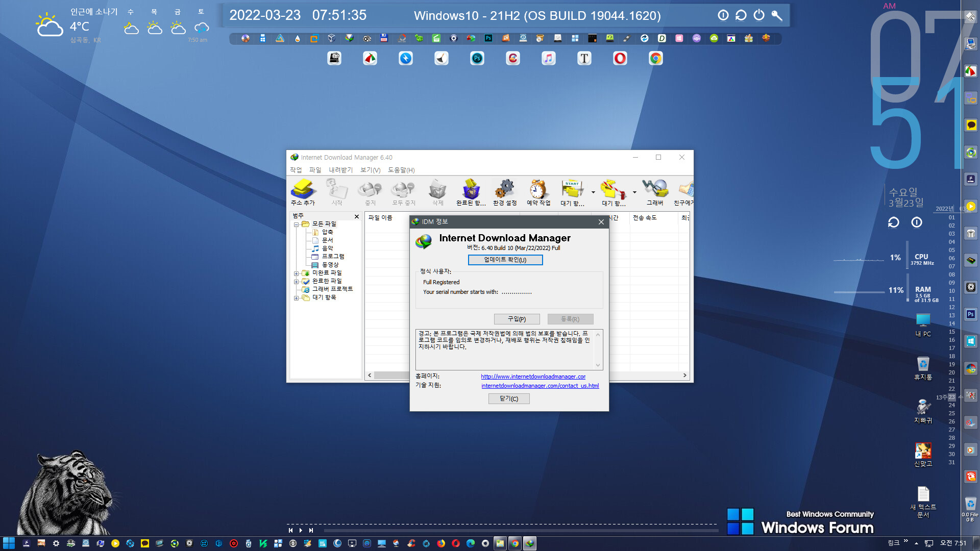The image size is (980, 551).
Task: Click the Start Queue icon with START flag
Action: click(x=573, y=192)
